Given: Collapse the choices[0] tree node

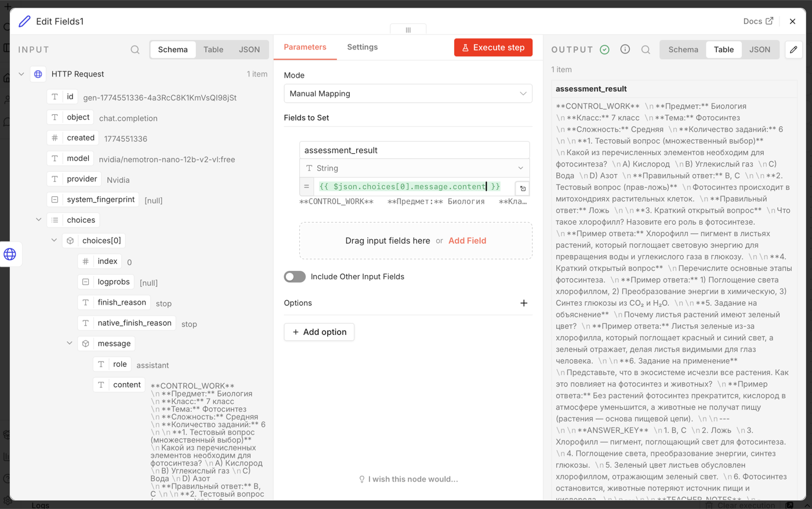Looking at the screenshot, I should click(54, 240).
